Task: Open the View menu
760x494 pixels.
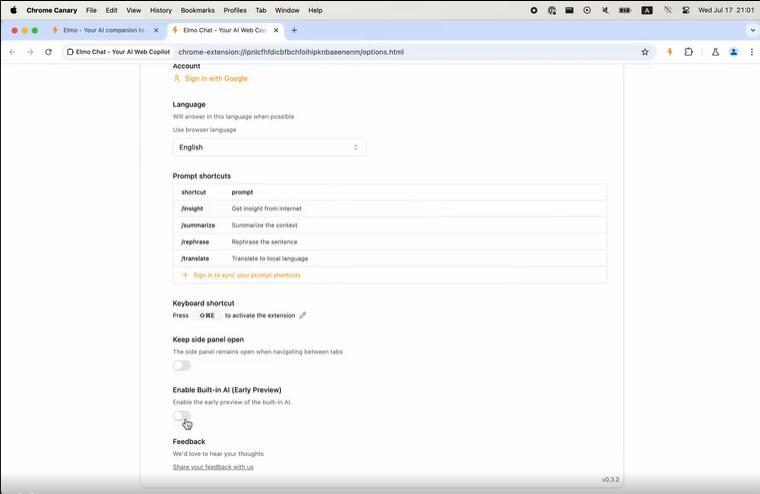Action: 134,10
